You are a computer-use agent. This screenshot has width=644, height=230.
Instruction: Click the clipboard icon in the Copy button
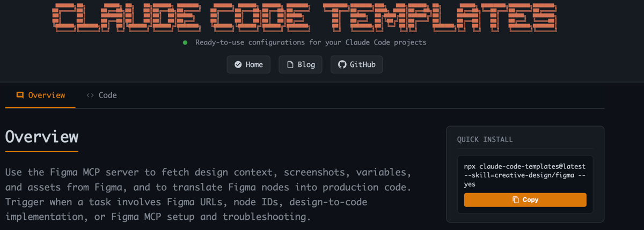pyautogui.click(x=516, y=200)
